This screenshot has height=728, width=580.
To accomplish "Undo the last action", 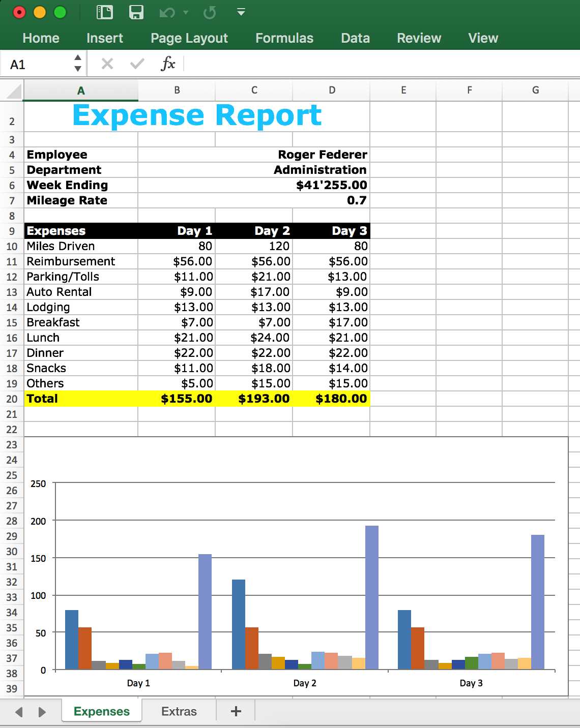I will (166, 11).
